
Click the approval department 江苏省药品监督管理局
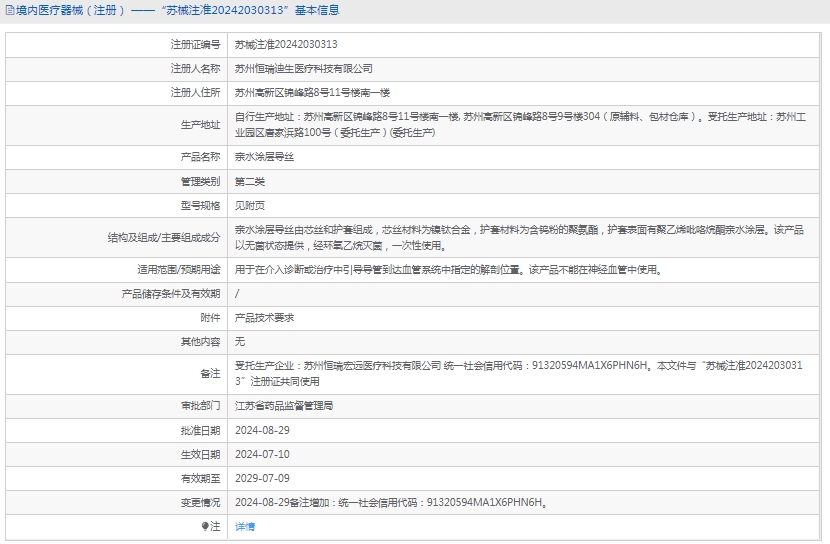[284, 406]
